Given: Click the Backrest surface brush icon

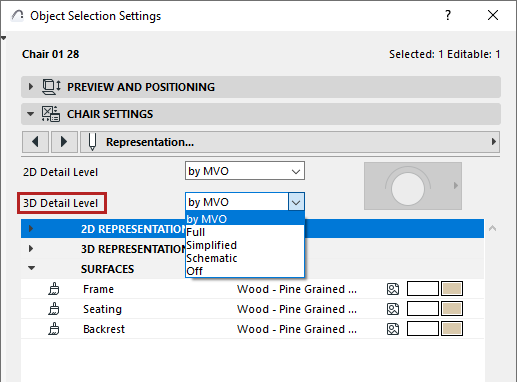Looking at the screenshot, I should (x=54, y=329).
